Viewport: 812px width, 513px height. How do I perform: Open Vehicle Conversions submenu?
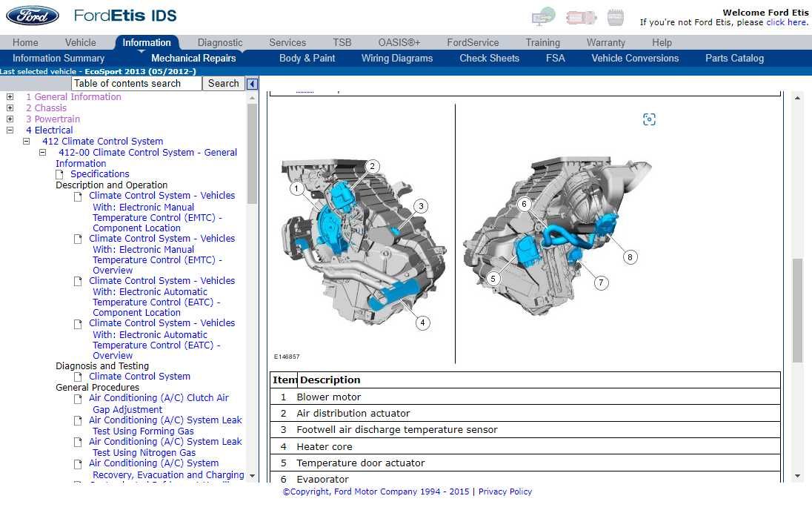coord(635,58)
